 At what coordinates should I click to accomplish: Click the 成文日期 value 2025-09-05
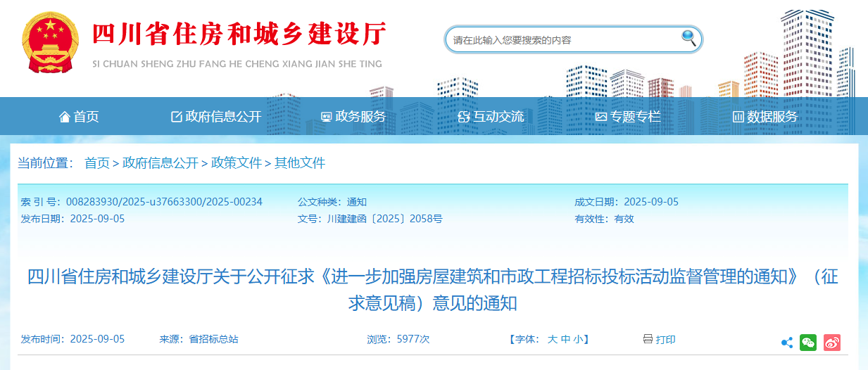click(651, 202)
